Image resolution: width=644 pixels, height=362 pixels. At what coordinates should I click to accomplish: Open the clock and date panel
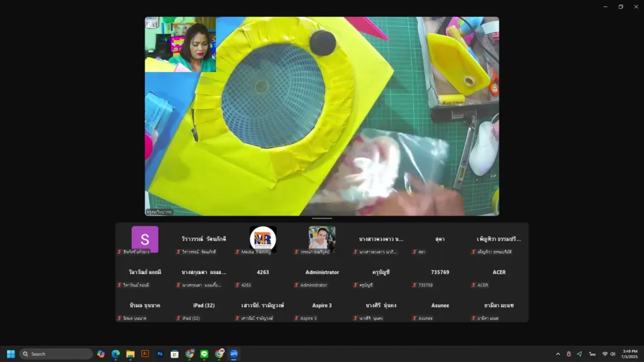630,354
